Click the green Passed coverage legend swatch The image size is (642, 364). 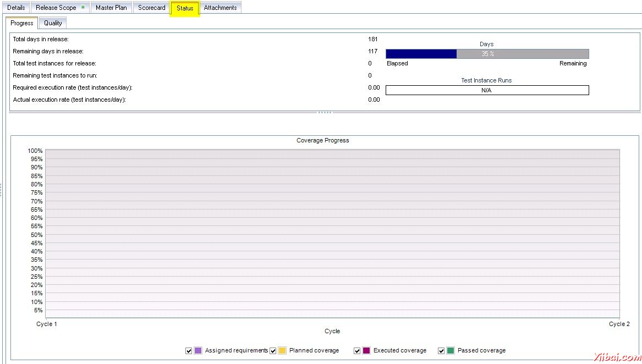451,351
